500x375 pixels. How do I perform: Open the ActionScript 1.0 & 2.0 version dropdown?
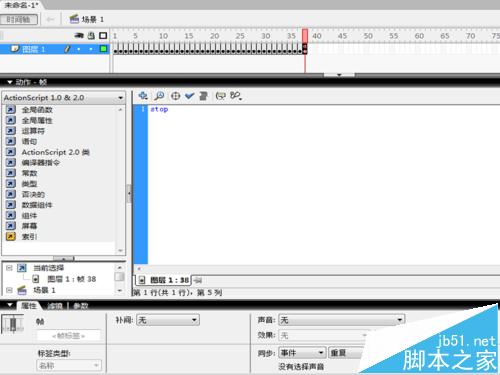click(x=64, y=98)
